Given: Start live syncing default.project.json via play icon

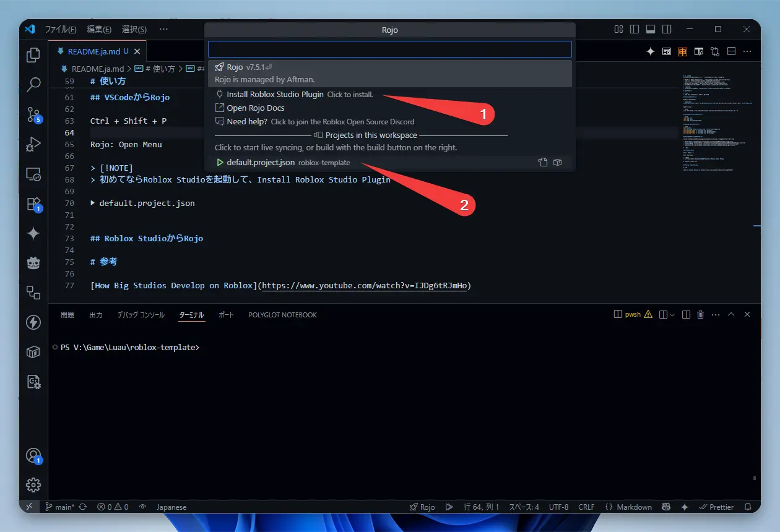Looking at the screenshot, I should [x=220, y=162].
